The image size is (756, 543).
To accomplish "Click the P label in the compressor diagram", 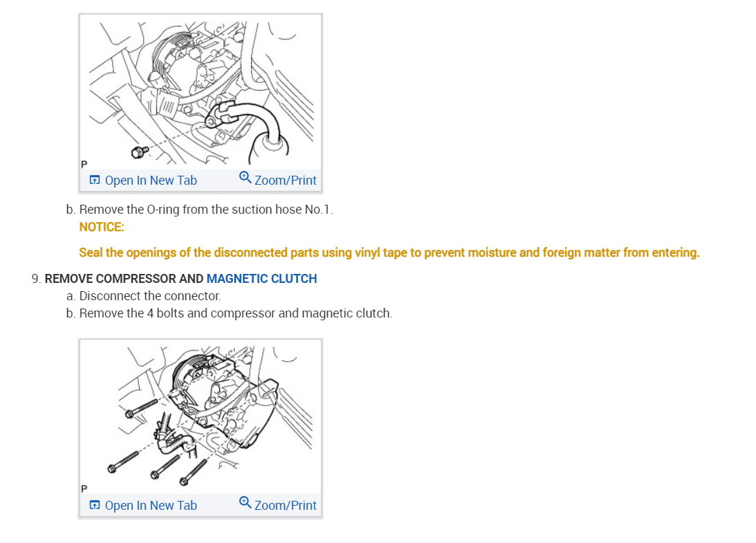I will tap(84, 489).
